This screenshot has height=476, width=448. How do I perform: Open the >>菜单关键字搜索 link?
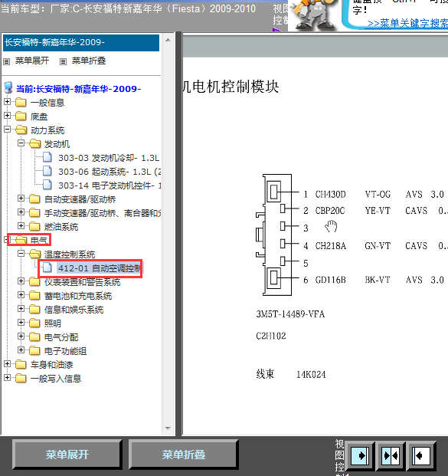tap(407, 23)
